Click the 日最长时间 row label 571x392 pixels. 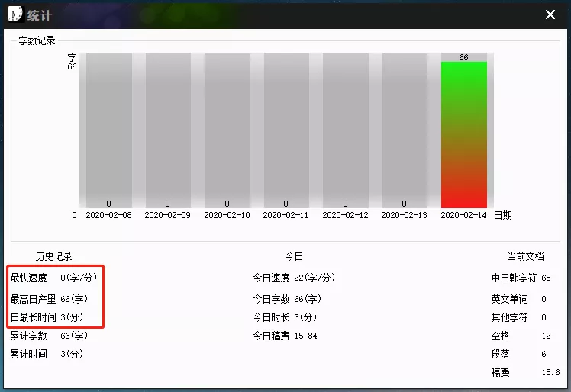tap(33, 317)
